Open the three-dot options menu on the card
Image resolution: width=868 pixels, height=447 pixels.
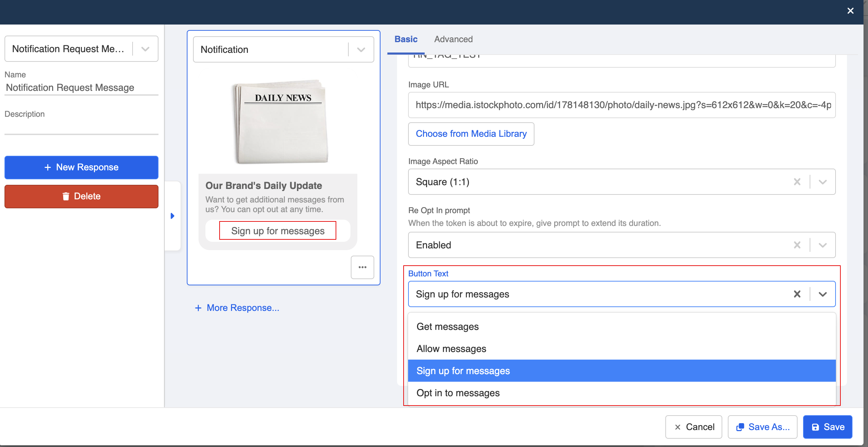click(x=362, y=267)
